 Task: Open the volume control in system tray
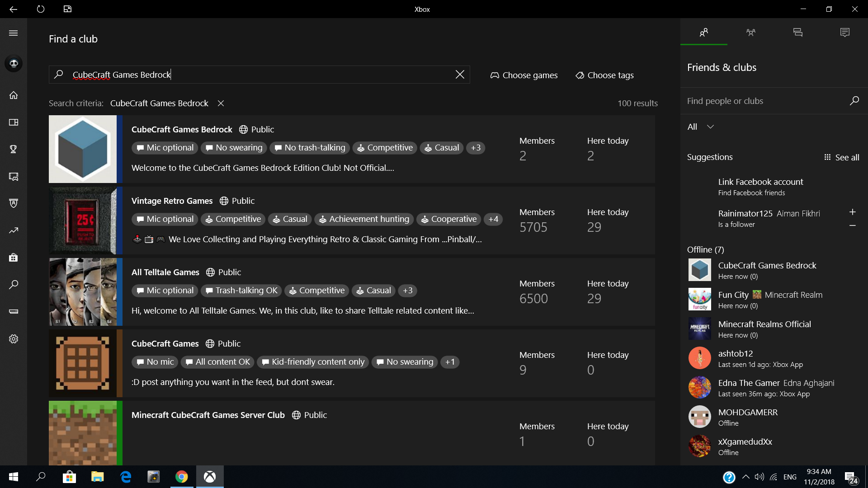coord(759,477)
